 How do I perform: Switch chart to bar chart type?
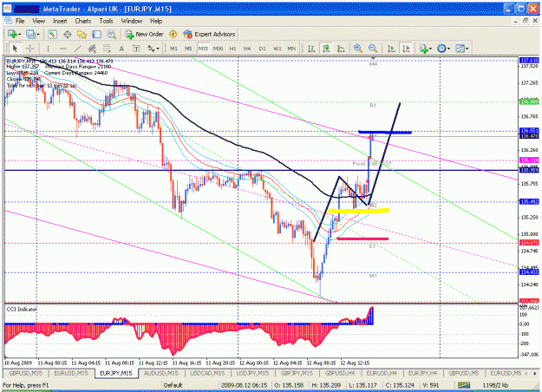311,49
